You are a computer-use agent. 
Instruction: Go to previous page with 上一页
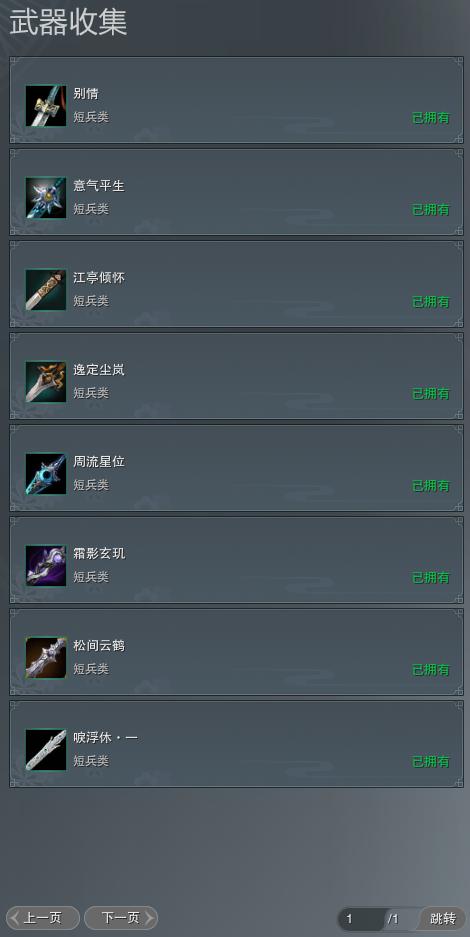pos(42,918)
